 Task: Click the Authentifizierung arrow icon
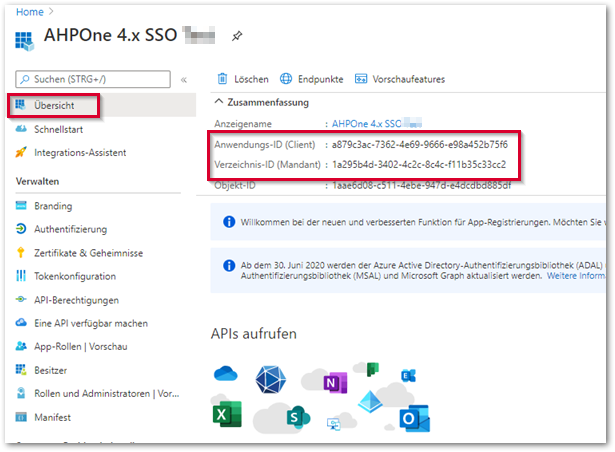coord(21,229)
